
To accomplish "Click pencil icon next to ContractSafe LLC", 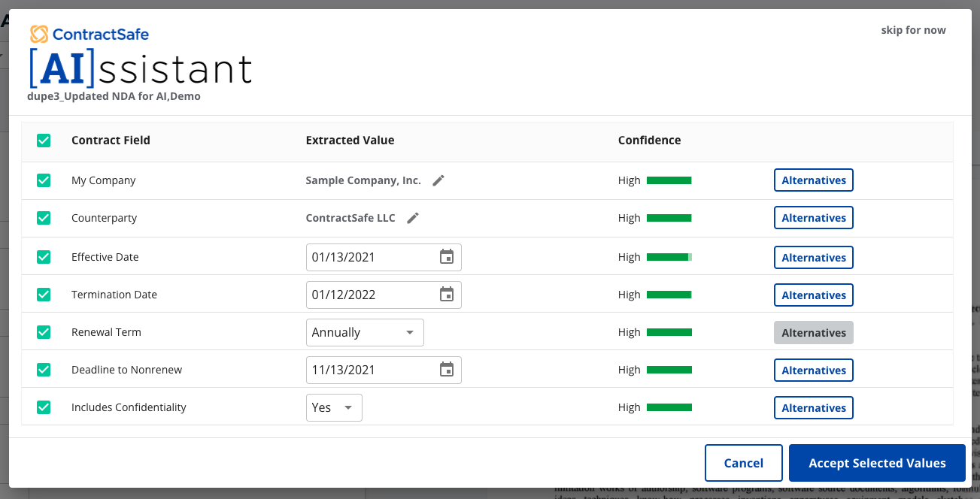I will point(412,218).
